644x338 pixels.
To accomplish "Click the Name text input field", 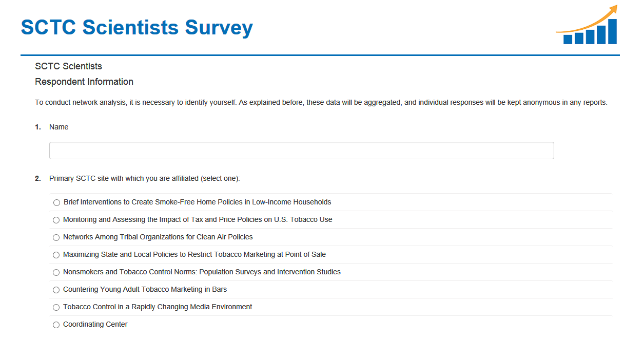I will (x=301, y=151).
